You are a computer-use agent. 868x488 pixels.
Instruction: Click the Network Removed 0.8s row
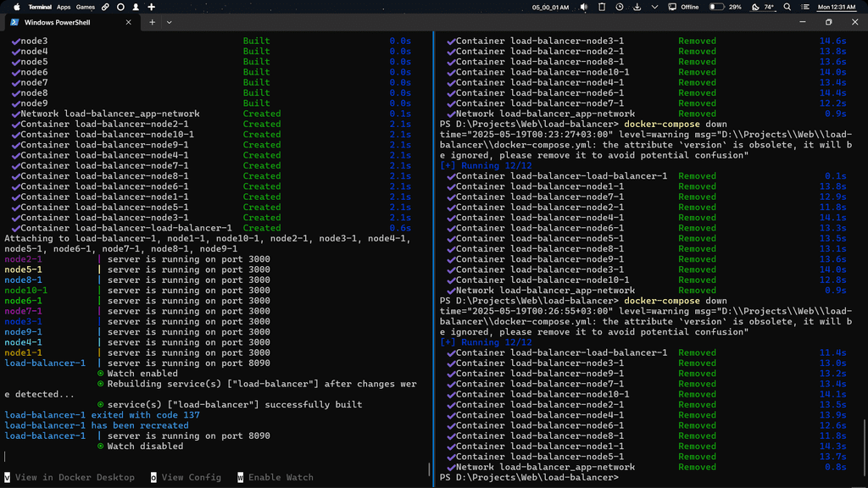(x=647, y=467)
